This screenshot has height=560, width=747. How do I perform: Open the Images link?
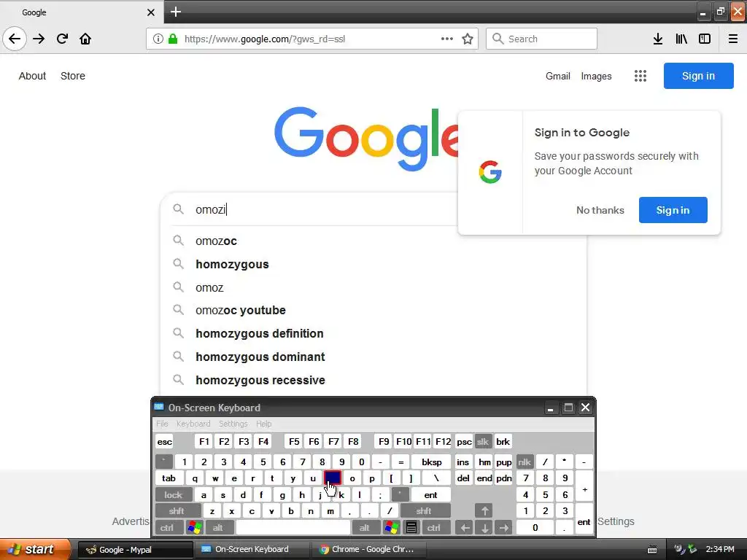pos(596,76)
